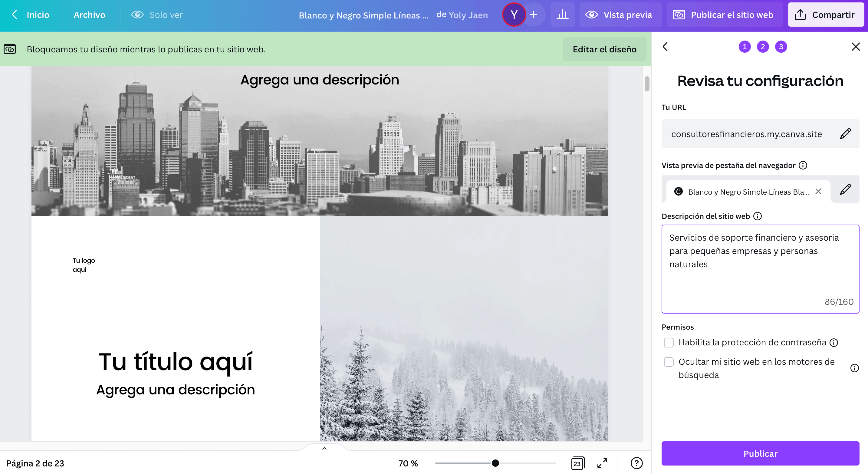868x474 pixels.
Task: Open the help question mark icon
Action: [x=636, y=463]
